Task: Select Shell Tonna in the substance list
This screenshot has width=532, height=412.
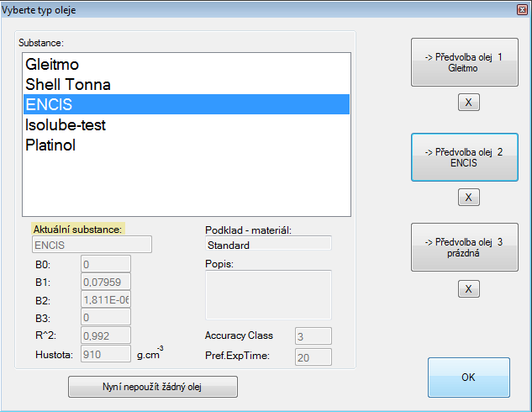Action: [x=187, y=84]
